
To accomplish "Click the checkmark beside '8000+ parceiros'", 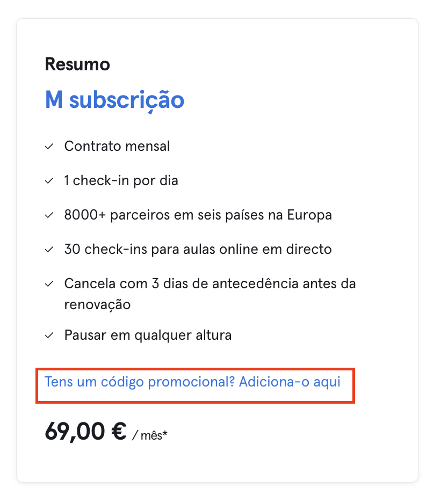I will coord(49,215).
